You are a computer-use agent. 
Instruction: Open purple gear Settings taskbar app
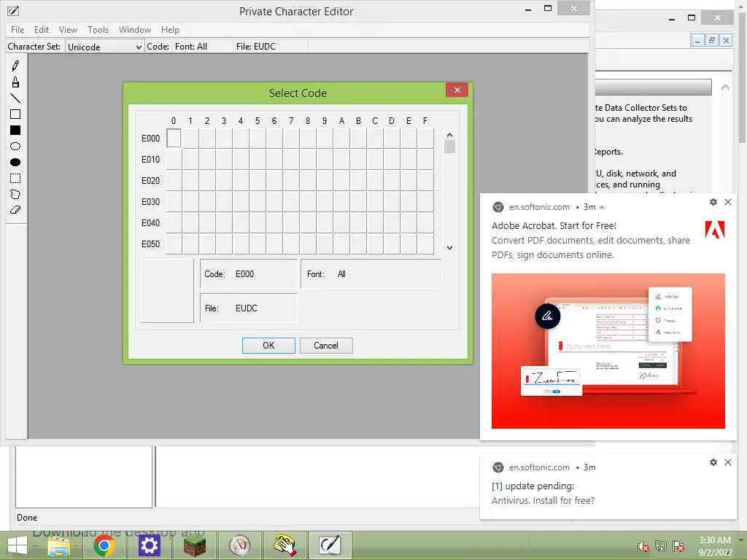(x=149, y=545)
